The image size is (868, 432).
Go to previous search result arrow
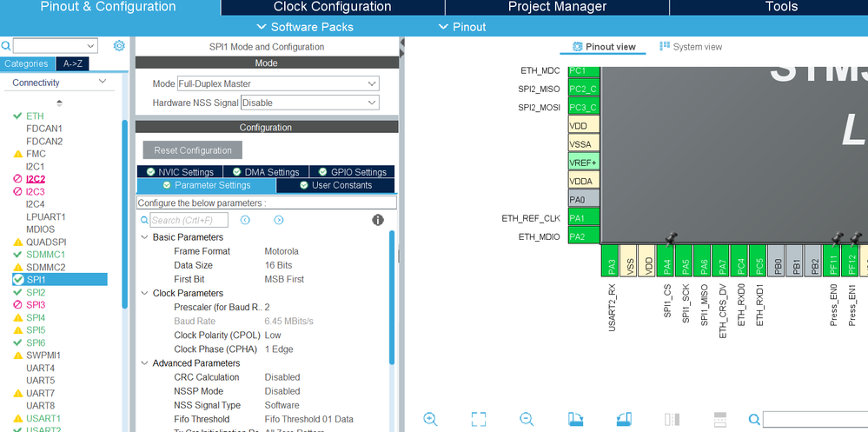tap(245, 220)
